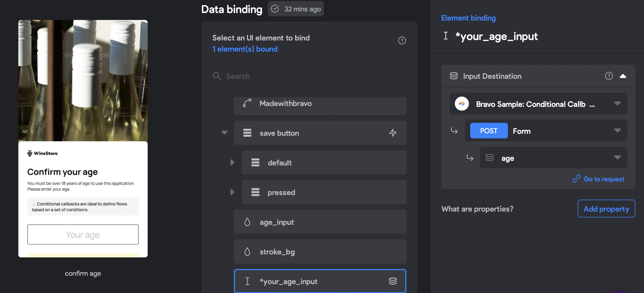
Task: Select the stroke_bg layer item
Action: [x=320, y=251]
